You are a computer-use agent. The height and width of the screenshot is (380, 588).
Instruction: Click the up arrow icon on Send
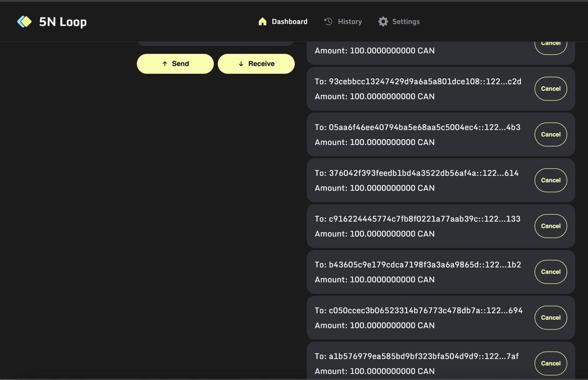click(165, 64)
